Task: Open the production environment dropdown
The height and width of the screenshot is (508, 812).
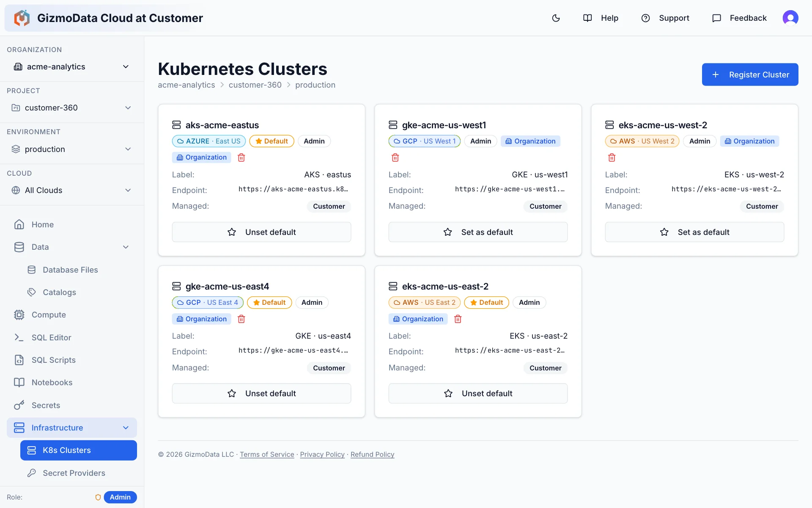Action: tap(72, 149)
